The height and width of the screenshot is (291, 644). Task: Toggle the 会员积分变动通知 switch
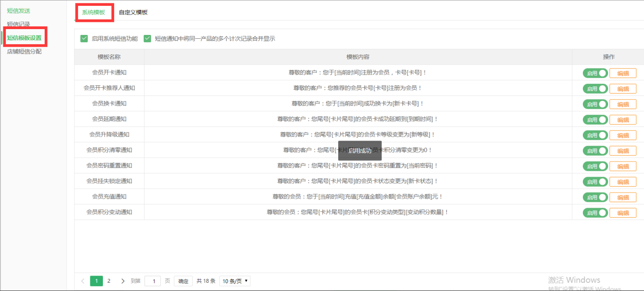[x=595, y=212]
